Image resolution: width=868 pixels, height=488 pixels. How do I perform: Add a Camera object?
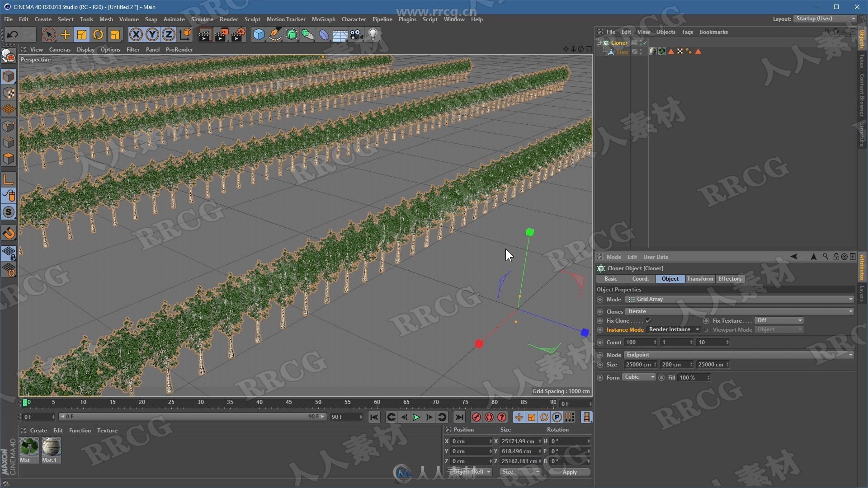(356, 35)
